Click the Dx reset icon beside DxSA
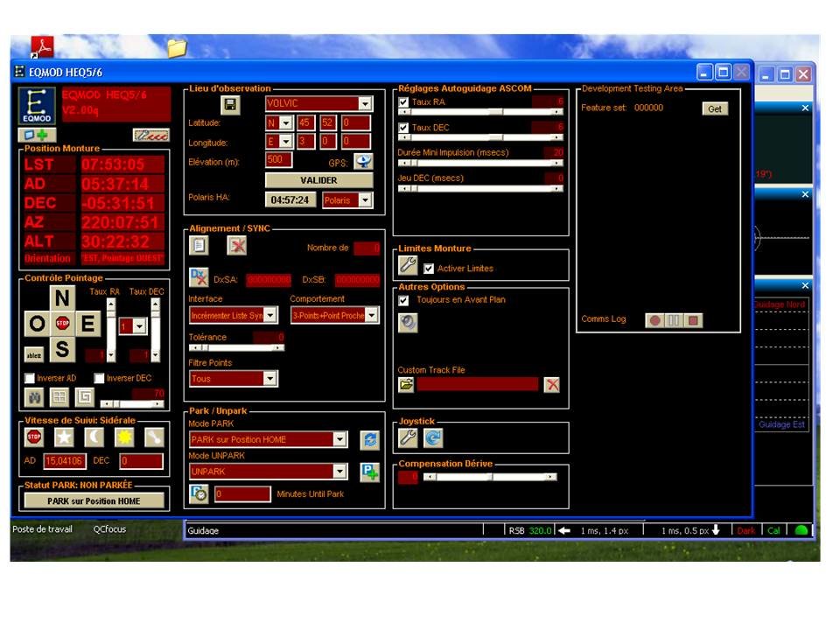 tap(199, 277)
